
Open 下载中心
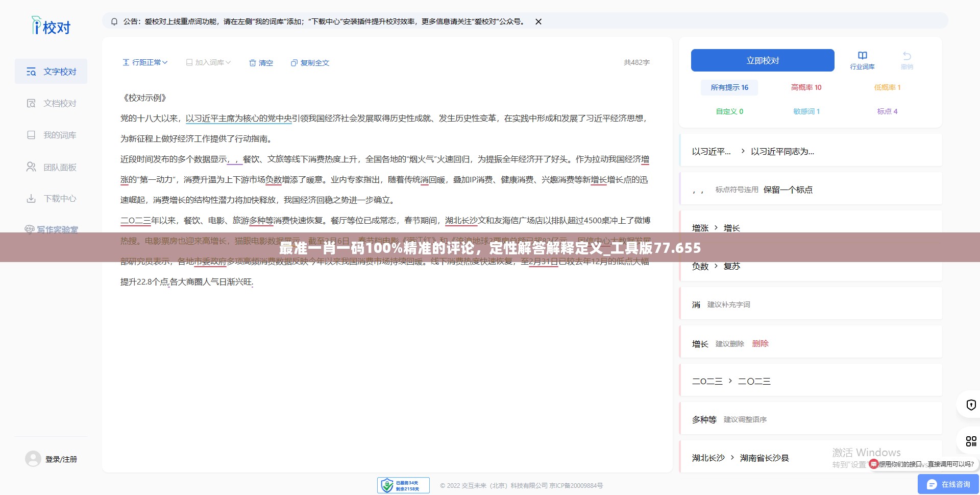point(51,198)
